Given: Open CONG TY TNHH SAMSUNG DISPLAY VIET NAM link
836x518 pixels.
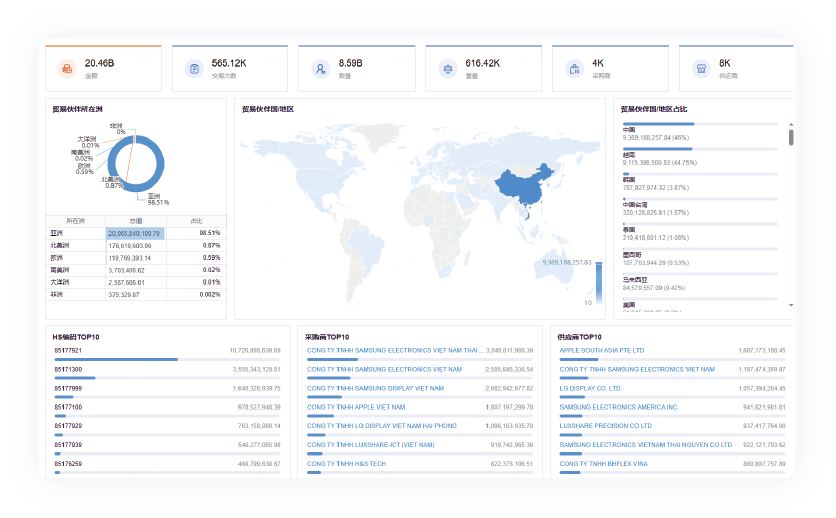Looking at the screenshot, I should (375, 388).
